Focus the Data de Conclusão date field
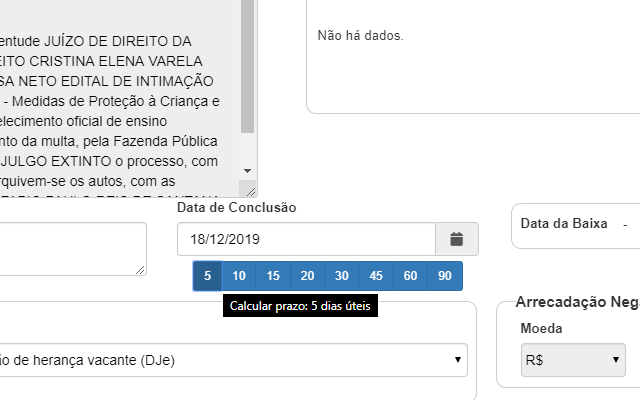Image resolution: width=640 pixels, height=400 pixels. click(306, 239)
